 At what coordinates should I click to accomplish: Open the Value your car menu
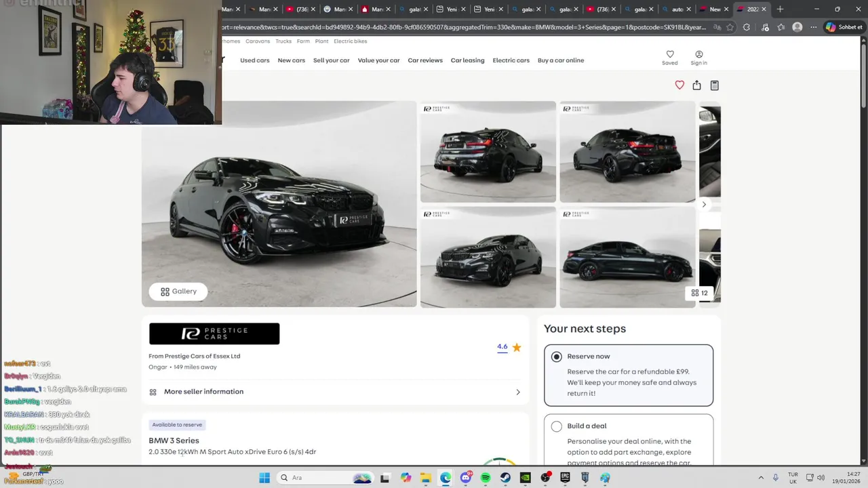click(x=378, y=60)
